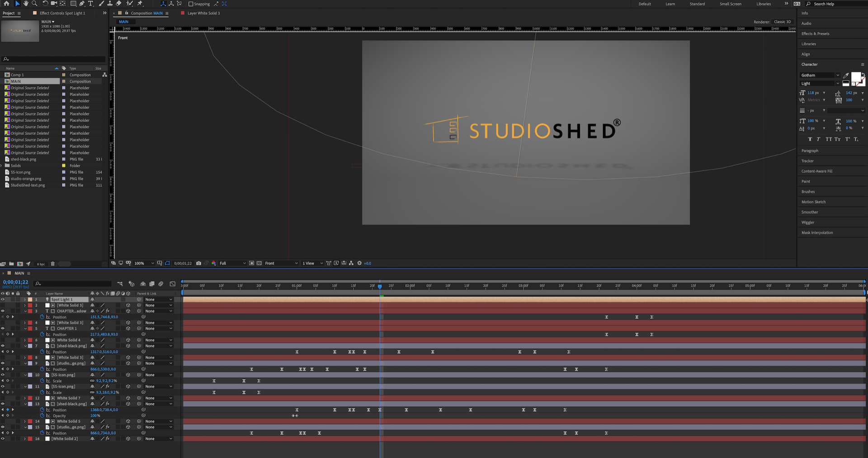Click Spot Light 1 label color swatch
This screenshot has height=458, width=868.
(30, 299)
